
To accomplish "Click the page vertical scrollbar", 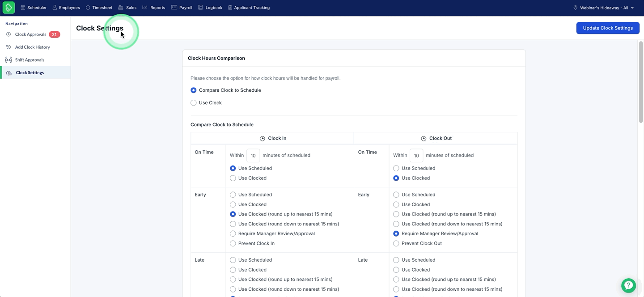I will point(640,81).
